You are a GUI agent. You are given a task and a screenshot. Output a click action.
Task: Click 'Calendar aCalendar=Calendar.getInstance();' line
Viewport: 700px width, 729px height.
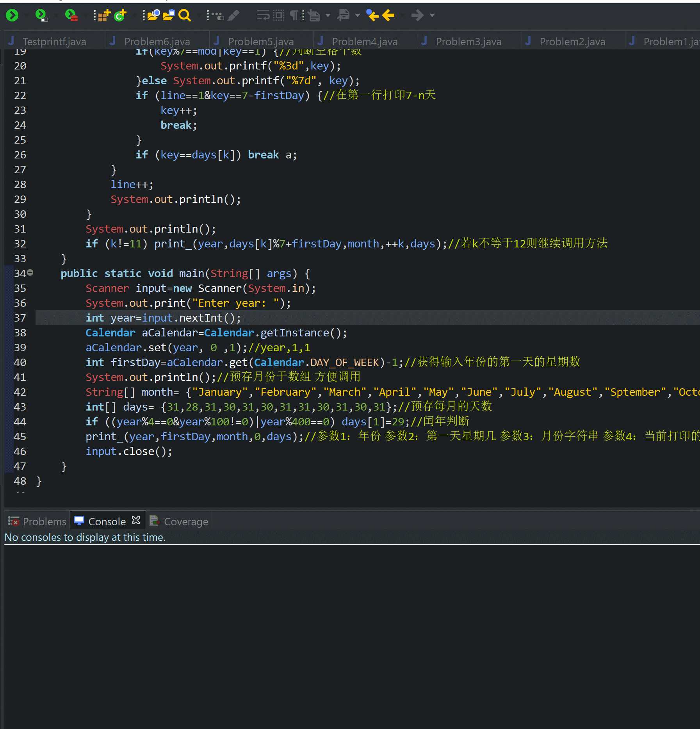tap(216, 332)
